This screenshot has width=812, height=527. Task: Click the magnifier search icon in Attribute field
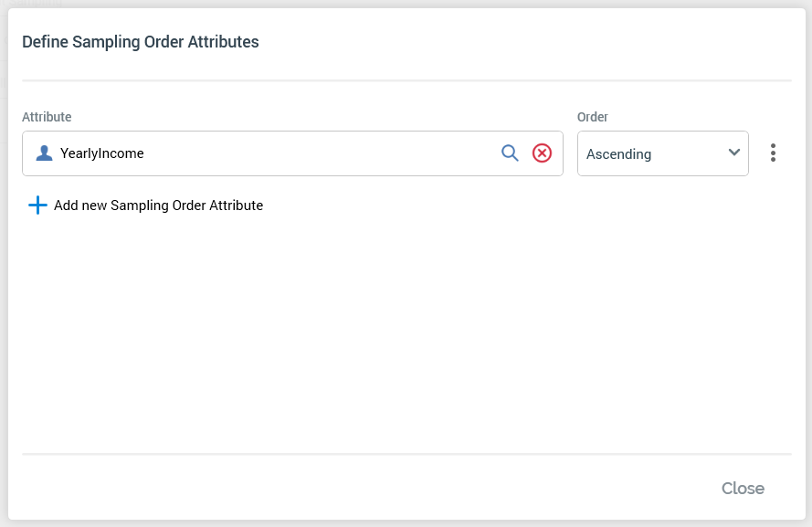[510, 153]
